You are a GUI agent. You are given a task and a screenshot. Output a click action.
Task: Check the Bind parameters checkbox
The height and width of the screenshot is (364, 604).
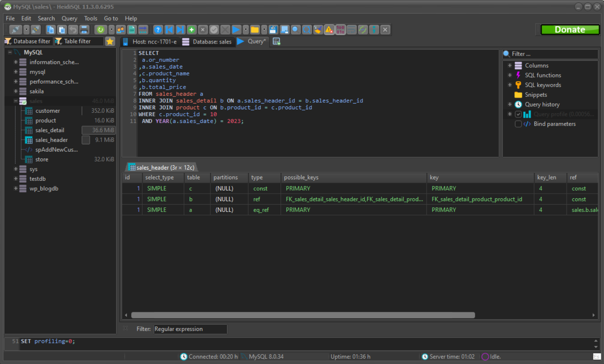pos(518,124)
